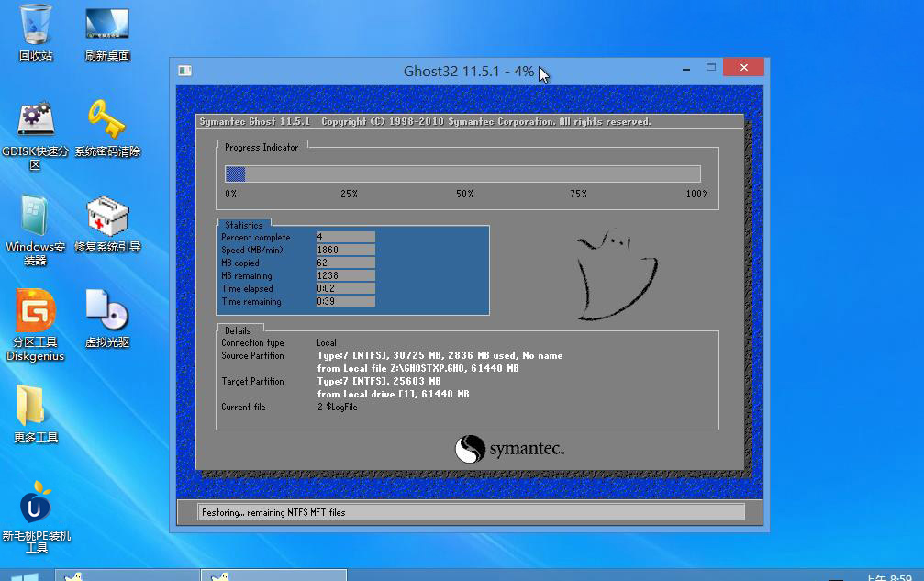
Task: Click the Time remaining label
Action: pos(251,302)
